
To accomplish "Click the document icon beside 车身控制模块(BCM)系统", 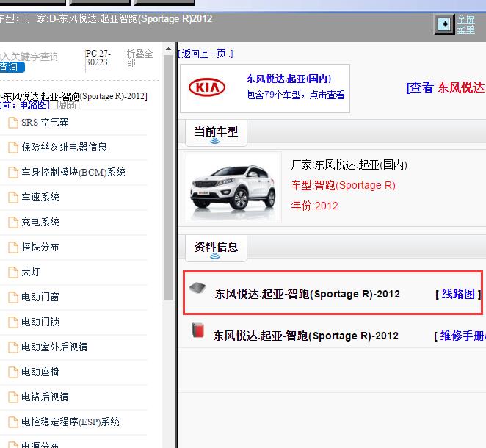I will 13,173.
